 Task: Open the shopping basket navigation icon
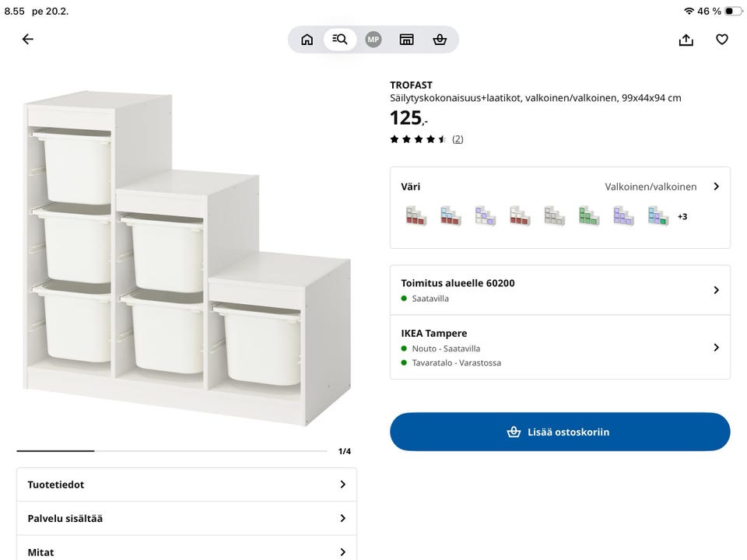point(440,40)
